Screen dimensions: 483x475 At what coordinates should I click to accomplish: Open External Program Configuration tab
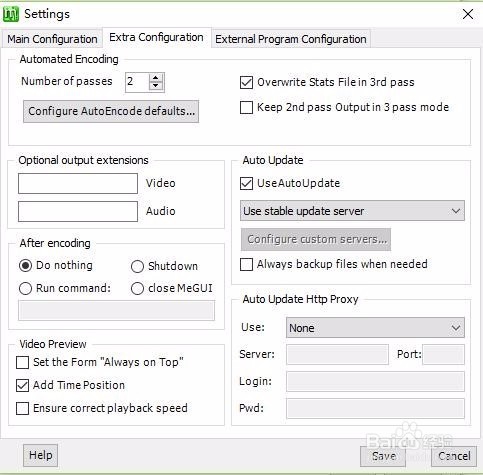click(x=291, y=39)
